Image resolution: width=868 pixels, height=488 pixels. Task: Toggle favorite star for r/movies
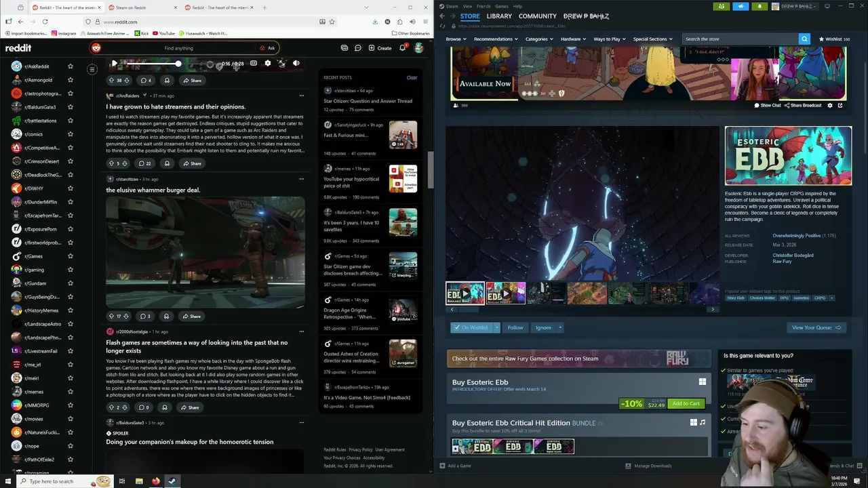(70, 419)
